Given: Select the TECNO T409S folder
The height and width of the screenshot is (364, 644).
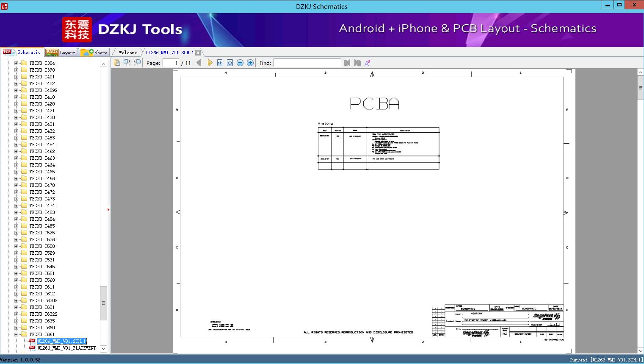Looking at the screenshot, I should [43, 90].
